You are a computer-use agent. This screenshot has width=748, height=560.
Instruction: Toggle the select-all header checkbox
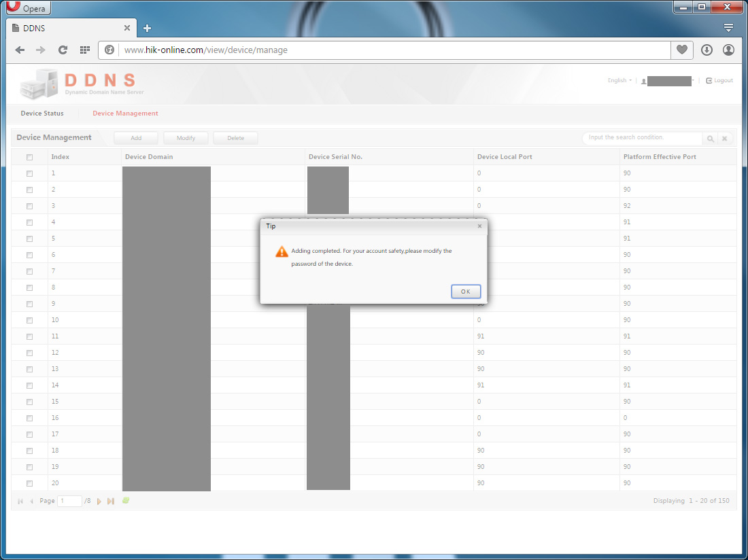[x=29, y=157]
